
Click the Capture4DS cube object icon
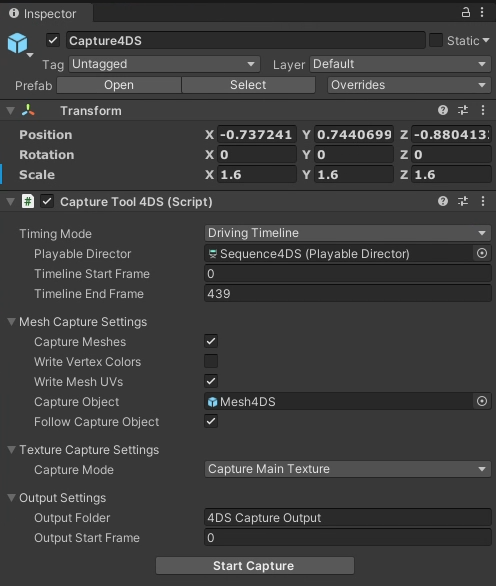pyautogui.click(x=18, y=43)
